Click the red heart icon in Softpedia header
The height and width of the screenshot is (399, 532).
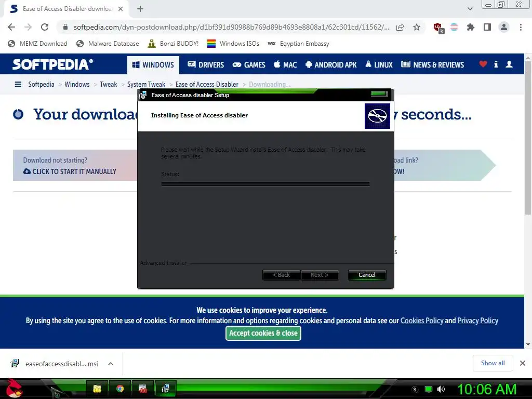point(483,64)
